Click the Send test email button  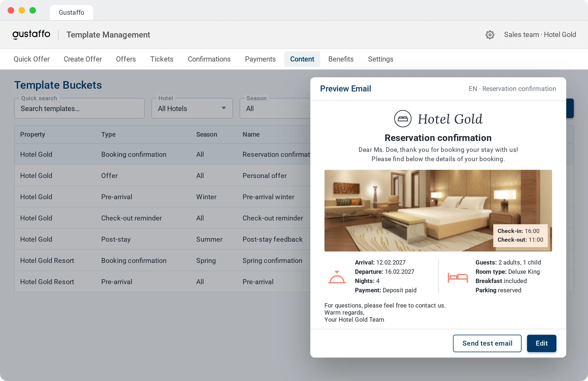487,343
